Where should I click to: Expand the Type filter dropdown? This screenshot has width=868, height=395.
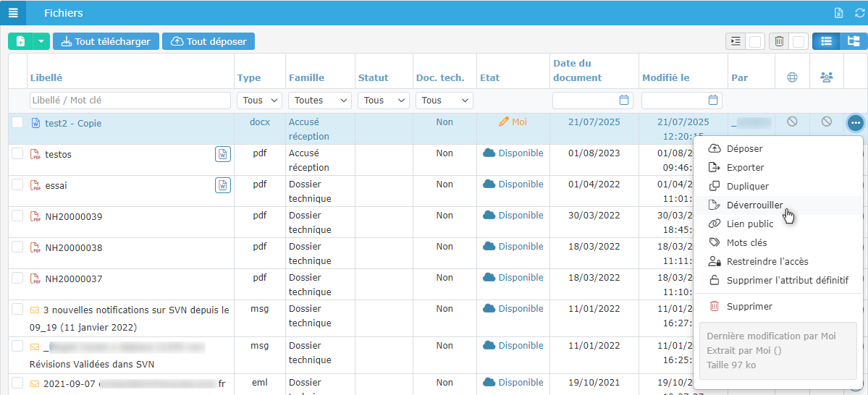[260, 101]
